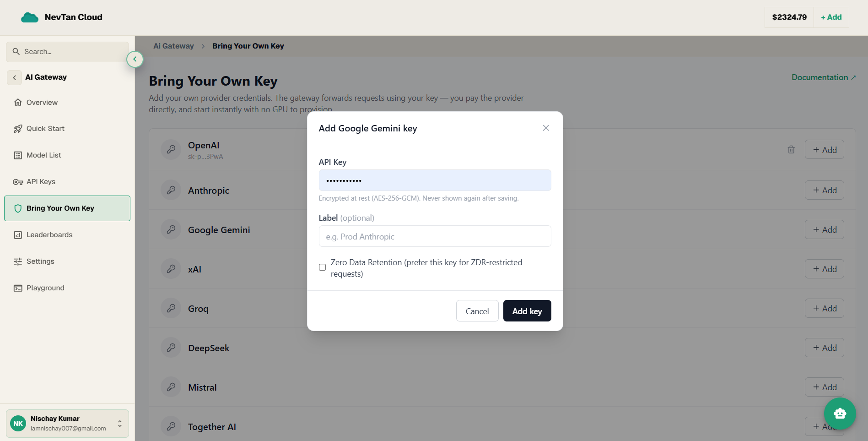The image size is (868, 441).
Task: Click Add for OpenAI row
Action: [x=825, y=150]
